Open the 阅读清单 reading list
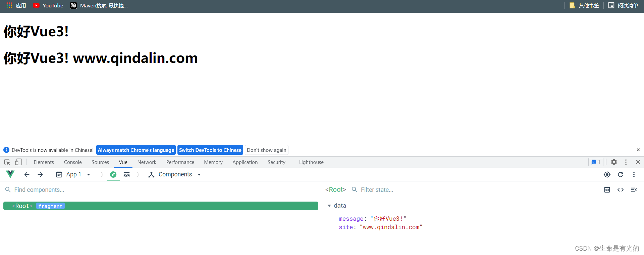The width and height of the screenshot is (644, 255). coord(623,5)
